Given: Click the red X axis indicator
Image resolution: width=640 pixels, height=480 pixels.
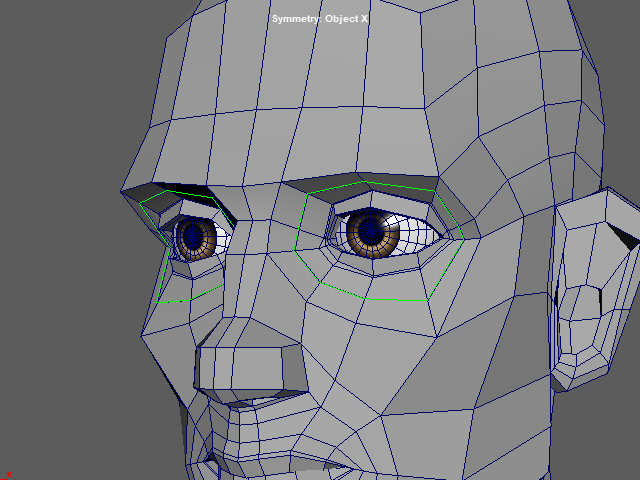Looking at the screenshot, I should [x=8, y=473].
